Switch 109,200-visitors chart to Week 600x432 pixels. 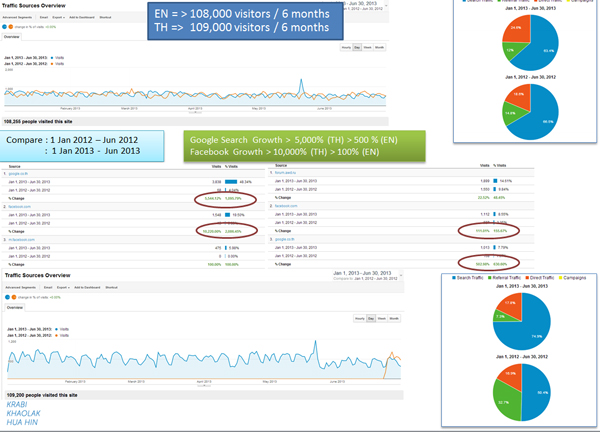coord(382,318)
